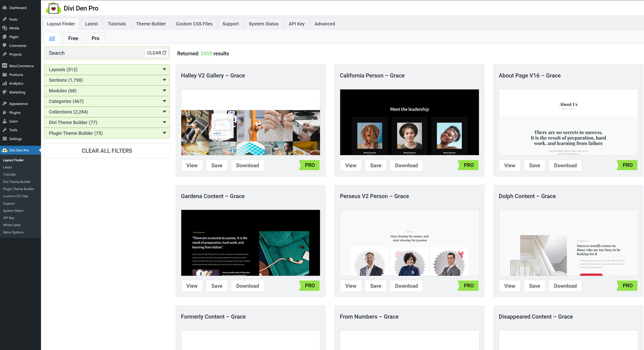
Task: View the Gardena Content layout
Action: [192, 286]
